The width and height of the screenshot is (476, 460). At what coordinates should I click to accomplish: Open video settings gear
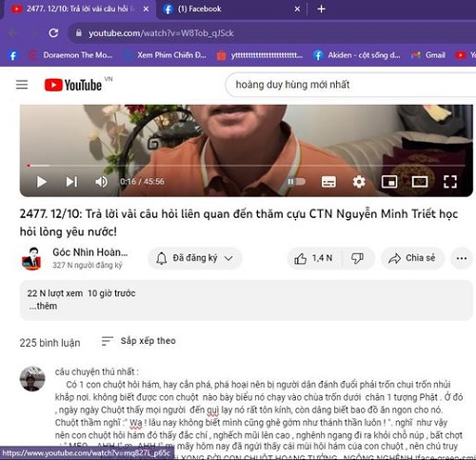pos(359,182)
